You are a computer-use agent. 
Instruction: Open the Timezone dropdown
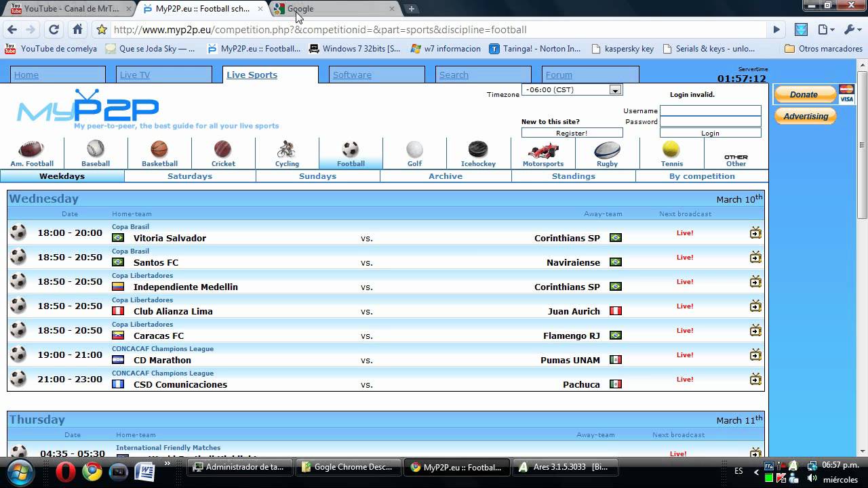click(572, 89)
